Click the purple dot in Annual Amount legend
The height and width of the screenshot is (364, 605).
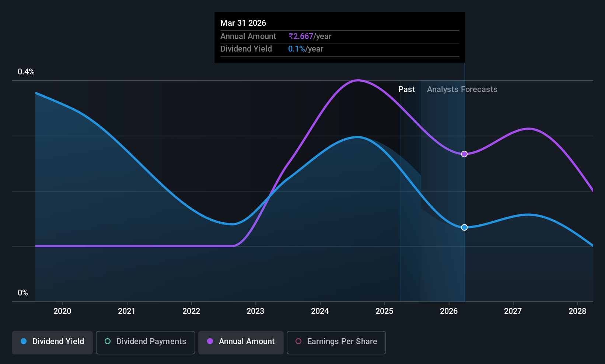(210, 341)
